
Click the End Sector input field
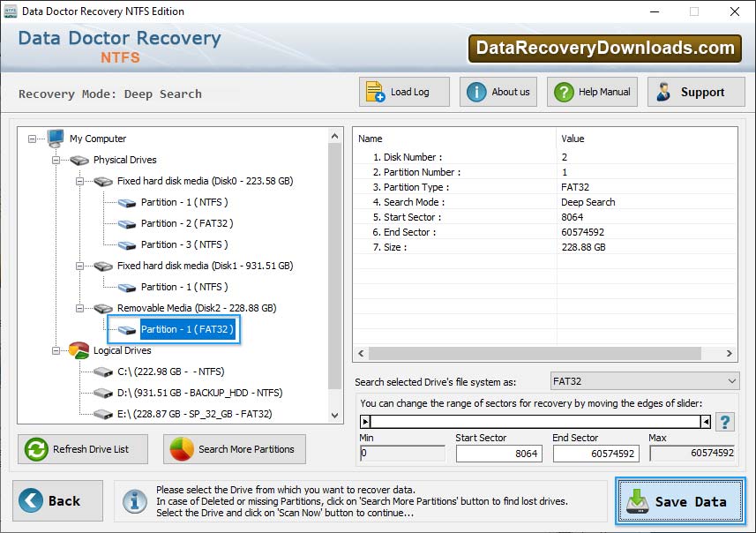coord(596,454)
